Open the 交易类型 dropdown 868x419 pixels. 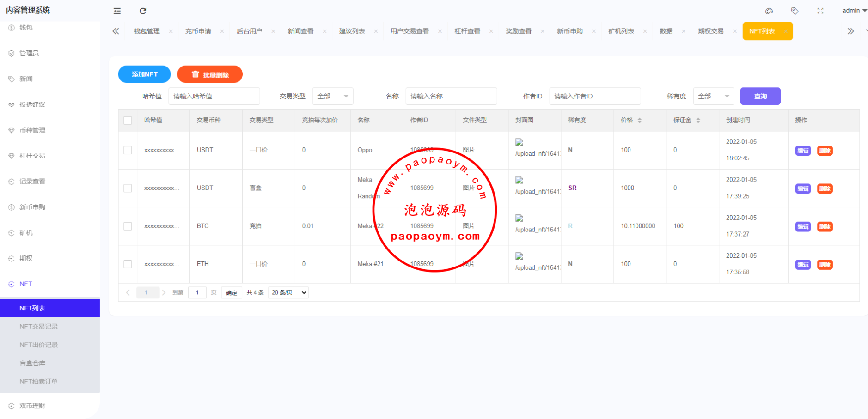tap(333, 96)
